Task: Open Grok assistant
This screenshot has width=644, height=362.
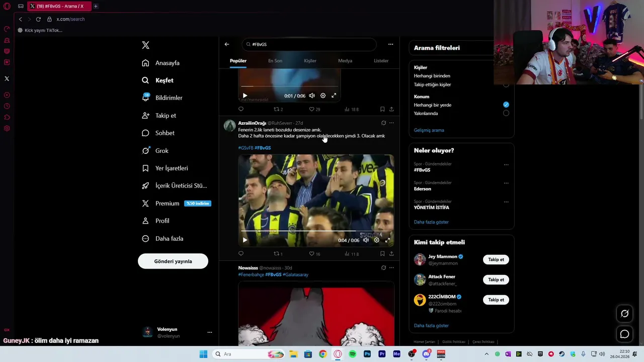Action: [155, 150]
